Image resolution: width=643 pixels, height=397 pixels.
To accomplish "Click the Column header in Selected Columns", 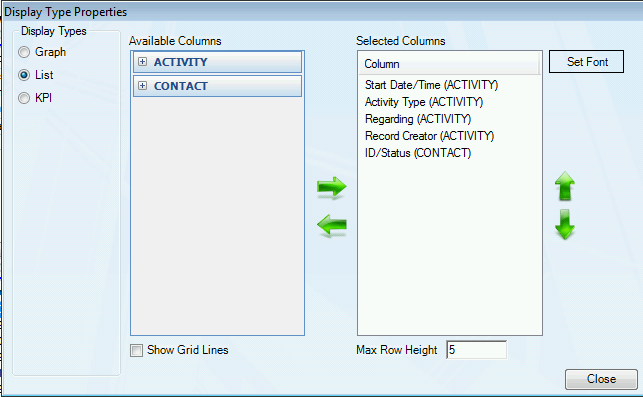I will (x=449, y=64).
